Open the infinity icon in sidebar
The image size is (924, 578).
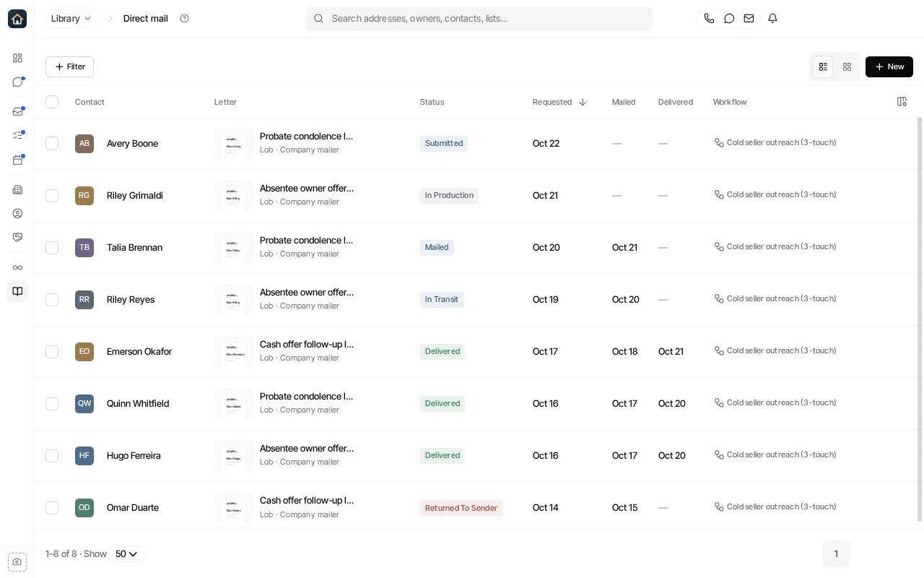click(17, 267)
